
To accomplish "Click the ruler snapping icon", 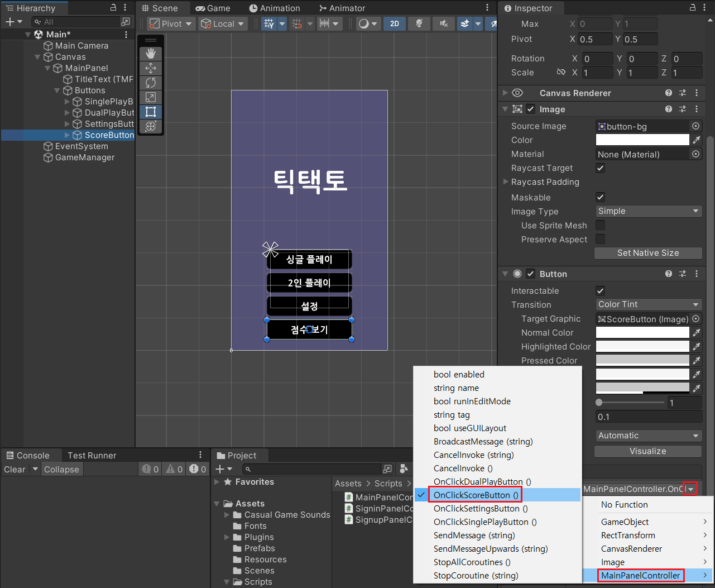I will 324,23.
